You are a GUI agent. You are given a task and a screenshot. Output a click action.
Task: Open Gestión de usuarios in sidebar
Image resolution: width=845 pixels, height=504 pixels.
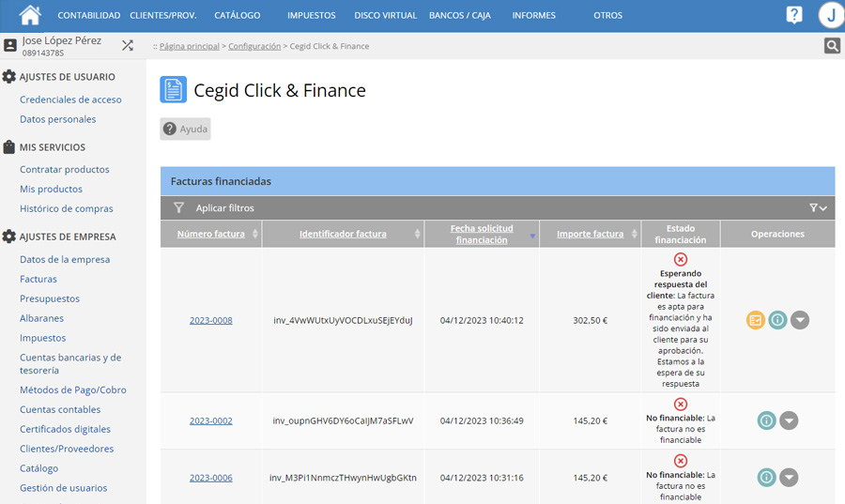[64, 488]
